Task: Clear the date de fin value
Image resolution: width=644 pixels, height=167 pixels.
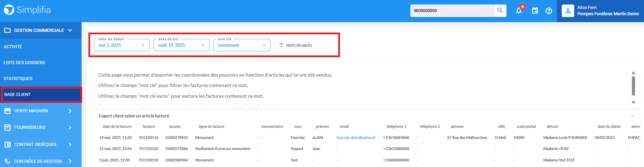Action: (203, 45)
